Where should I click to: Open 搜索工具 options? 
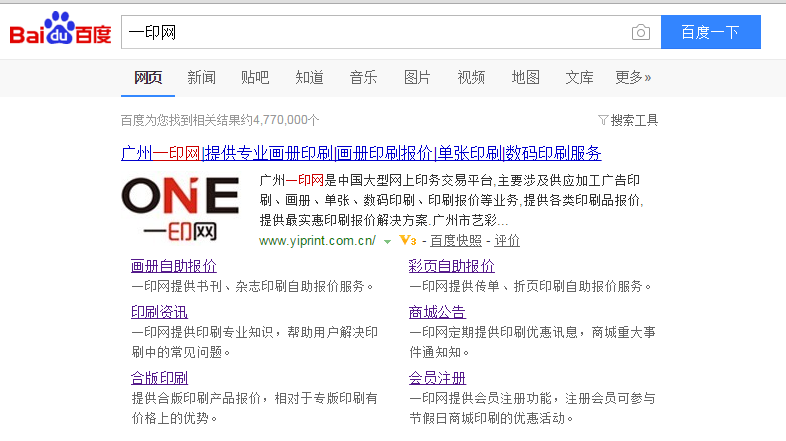[x=634, y=120]
